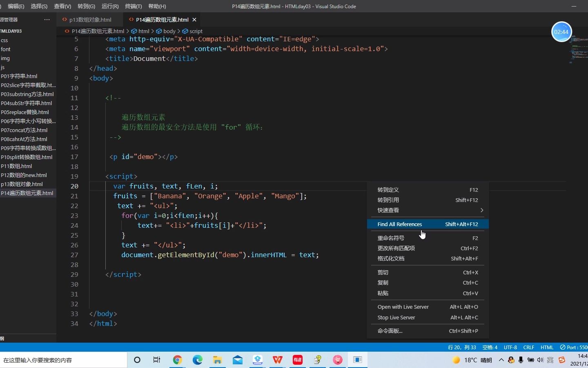The height and width of the screenshot is (368, 588).
Task: Show hidden system tray icons chevron
Action: [501, 360]
